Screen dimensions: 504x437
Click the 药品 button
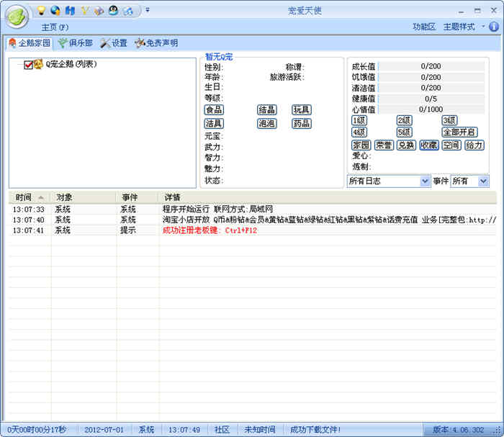[x=302, y=123]
